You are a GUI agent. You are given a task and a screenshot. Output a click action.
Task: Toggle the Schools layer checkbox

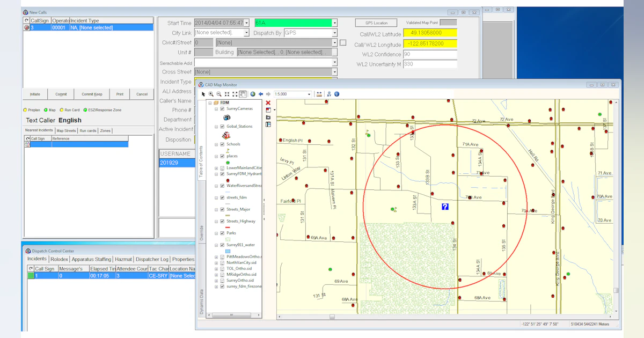(222, 144)
